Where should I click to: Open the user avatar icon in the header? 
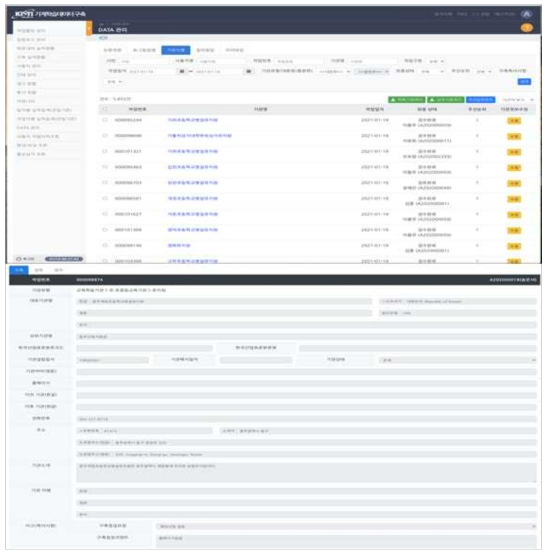[526, 14]
